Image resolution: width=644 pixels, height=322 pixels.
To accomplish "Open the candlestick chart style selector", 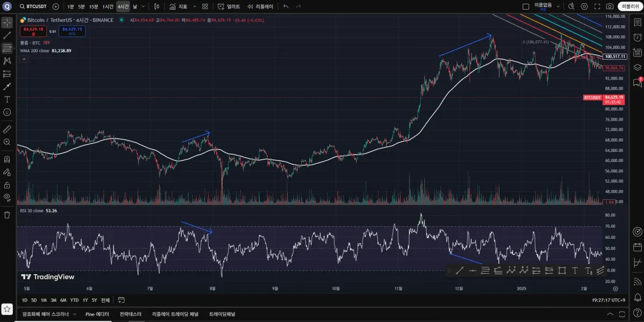I will (x=157, y=6).
